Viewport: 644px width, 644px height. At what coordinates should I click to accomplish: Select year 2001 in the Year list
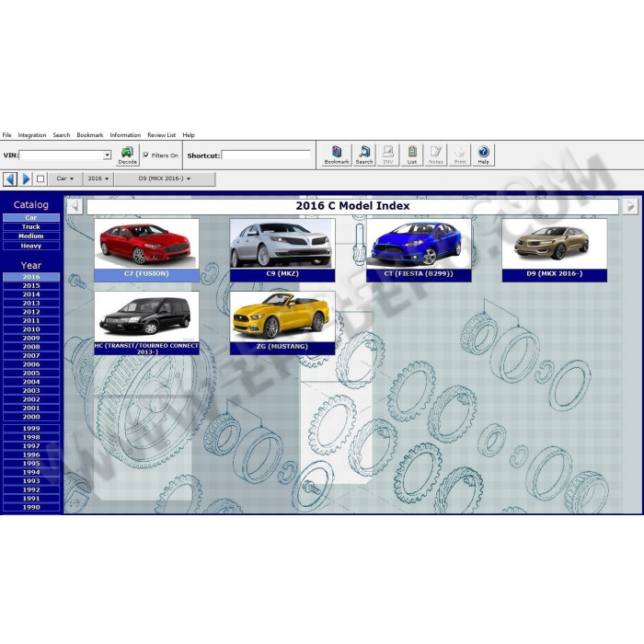click(x=31, y=408)
